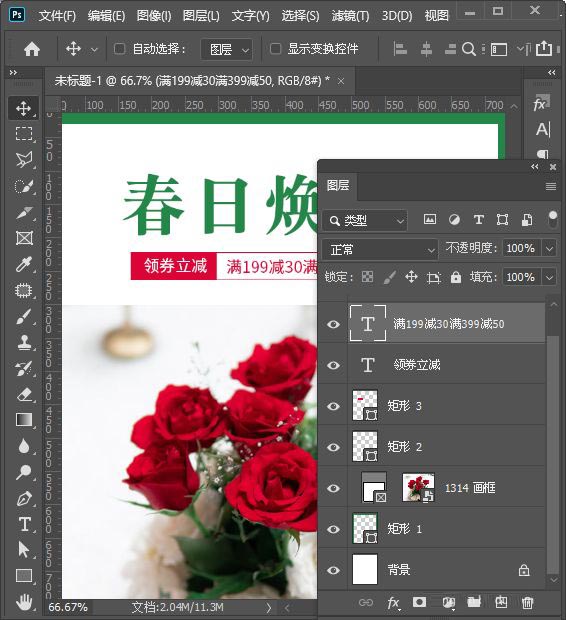Viewport: 566px width, 620px height.
Task: Select the Dodge tool
Action: tap(24, 472)
